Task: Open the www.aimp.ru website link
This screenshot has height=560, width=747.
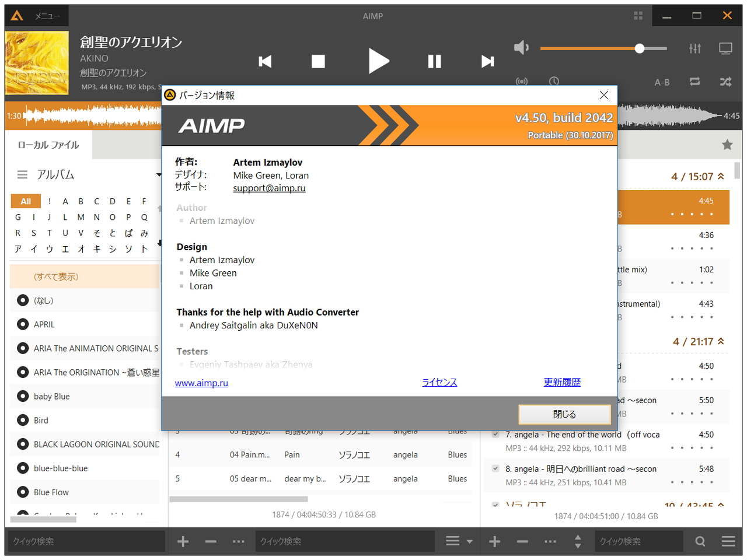Action: pos(201,382)
